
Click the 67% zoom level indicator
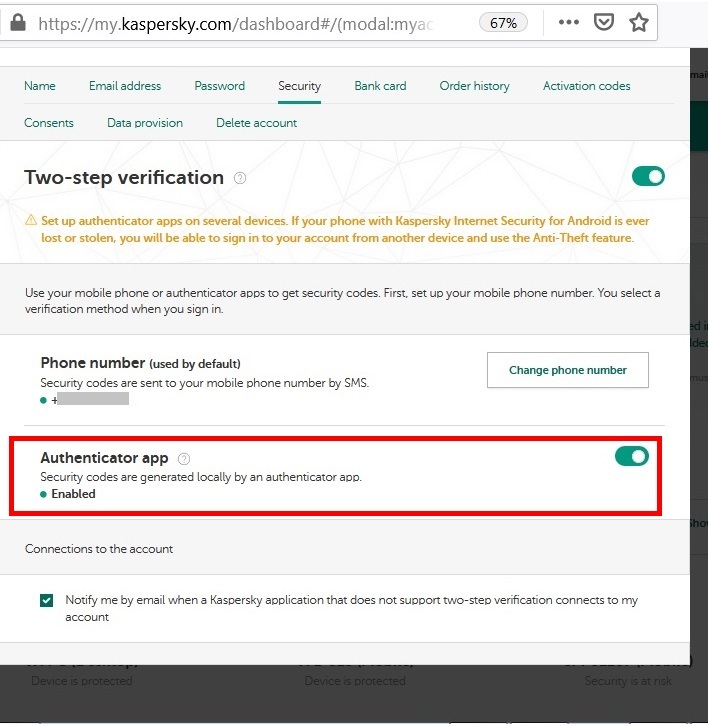(x=503, y=22)
